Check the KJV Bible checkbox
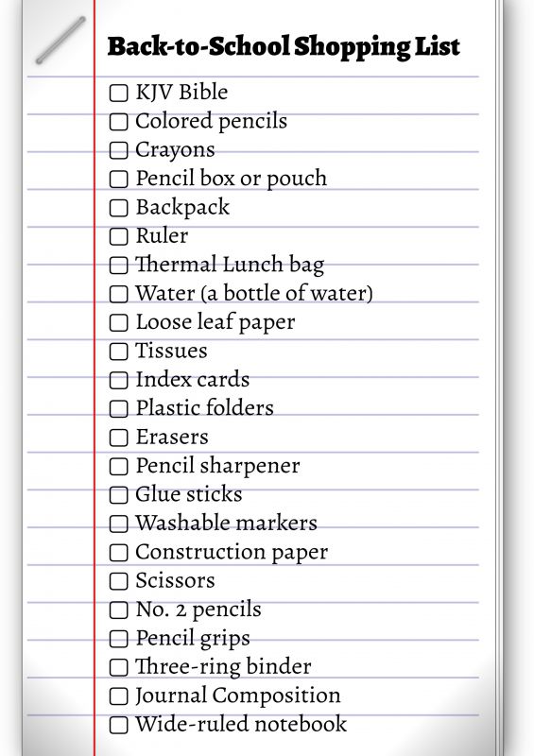Screen dimensions: 534x756 119,93
